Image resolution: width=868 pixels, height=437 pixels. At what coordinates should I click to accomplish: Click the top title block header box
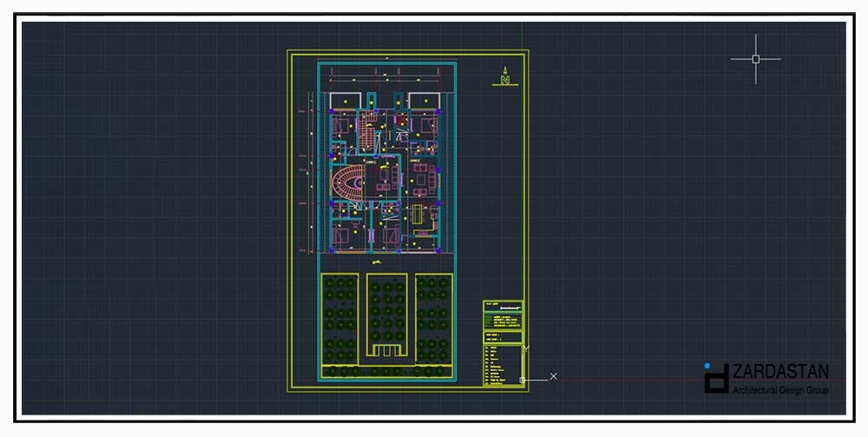(x=503, y=306)
